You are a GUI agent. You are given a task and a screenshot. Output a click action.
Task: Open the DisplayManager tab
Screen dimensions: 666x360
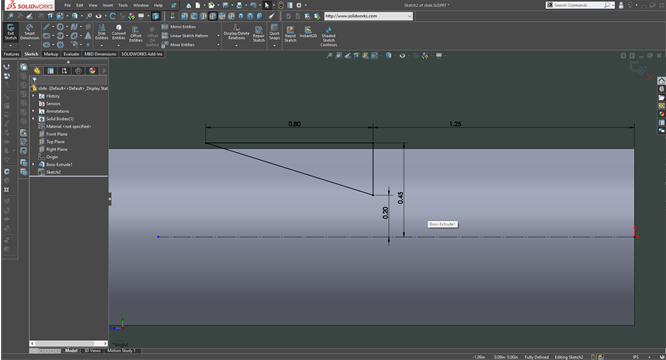click(x=92, y=70)
